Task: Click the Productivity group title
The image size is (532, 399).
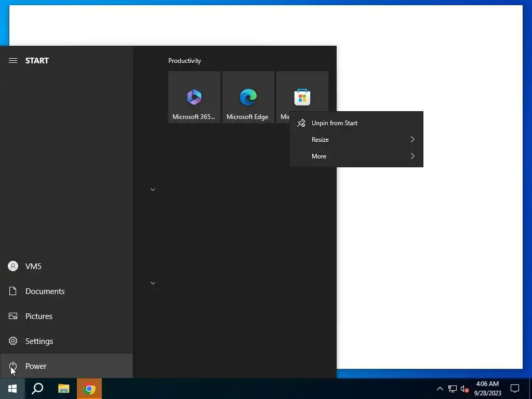Action: point(184,61)
